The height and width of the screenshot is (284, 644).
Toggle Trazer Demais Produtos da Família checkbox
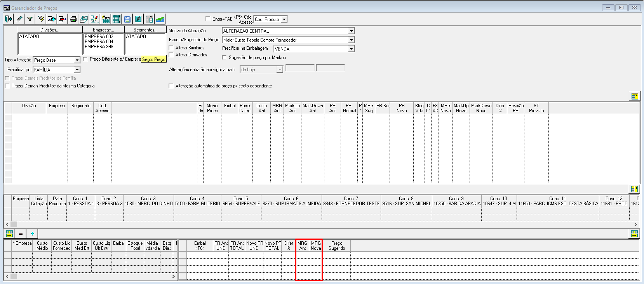[7, 78]
